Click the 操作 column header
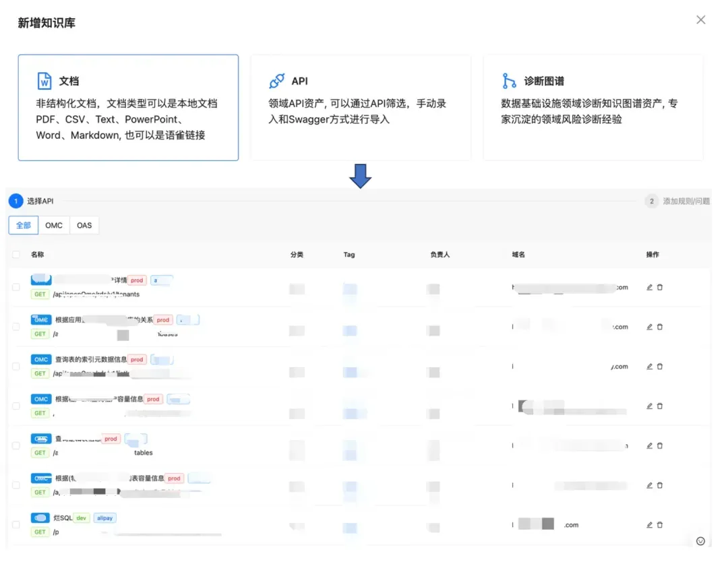The image size is (728, 562). (653, 254)
